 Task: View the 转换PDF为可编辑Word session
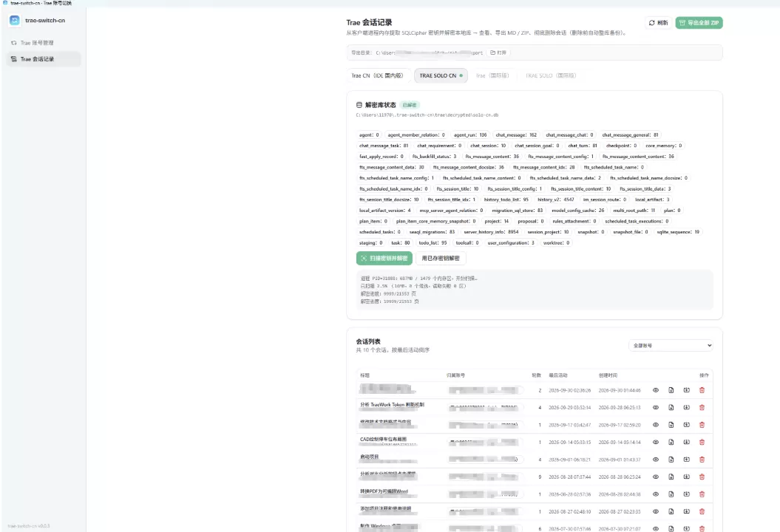(656, 494)
